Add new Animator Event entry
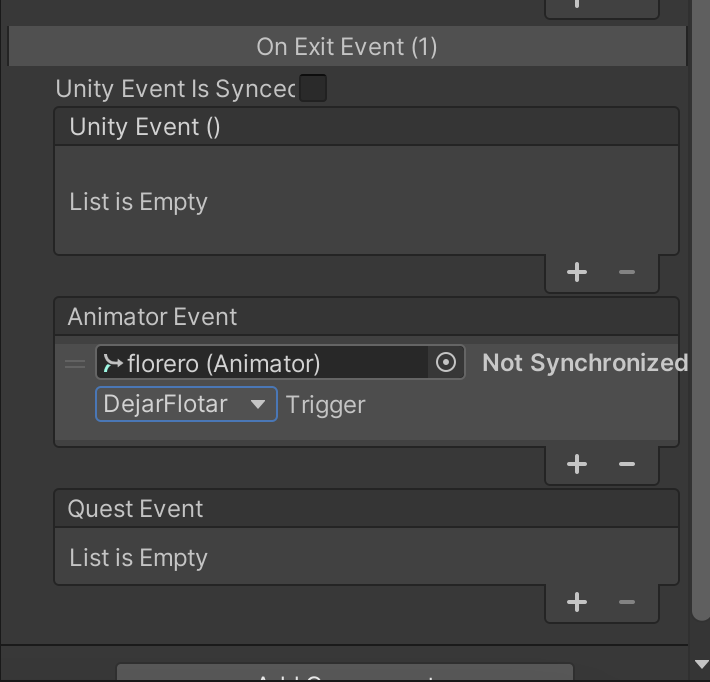Image resolution: width=710 pixels, height=682 pixels. 576,464
